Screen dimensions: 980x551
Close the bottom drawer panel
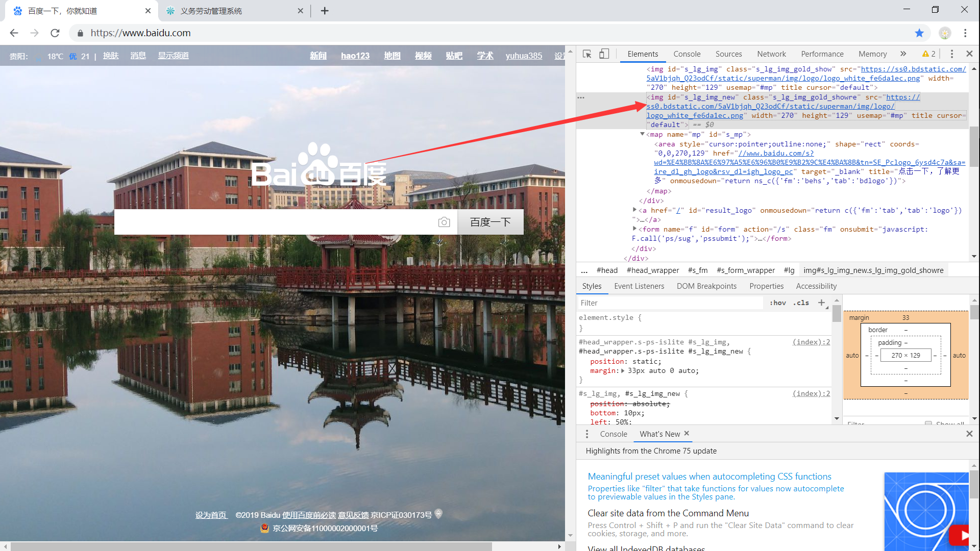tap(969, 434)
